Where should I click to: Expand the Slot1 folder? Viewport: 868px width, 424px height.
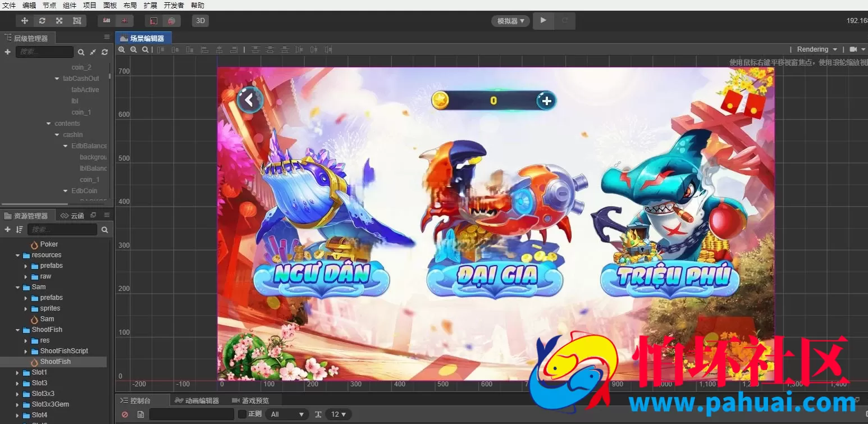[17, 372]
